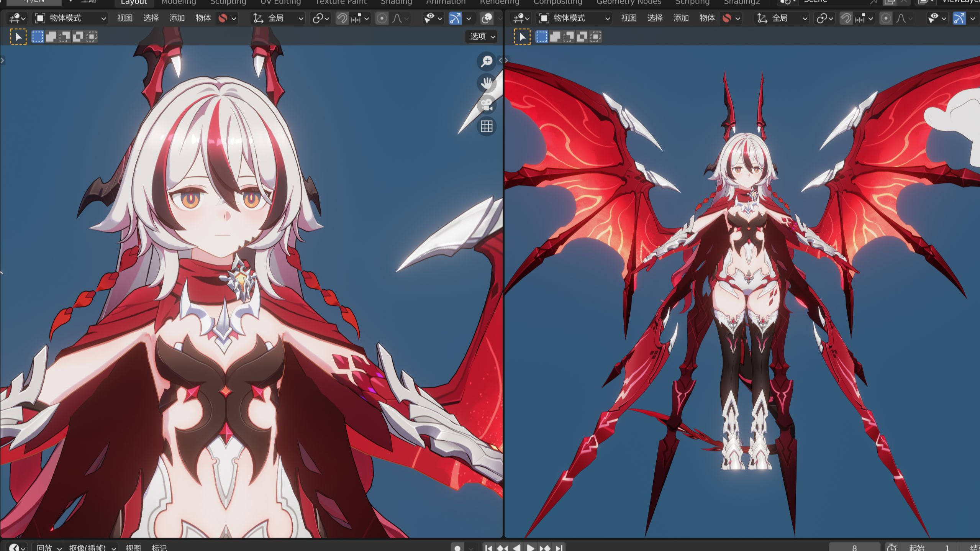Toggle proportional editing in right viewport
This screenshot has height=551, width=980.
[886, 18]
